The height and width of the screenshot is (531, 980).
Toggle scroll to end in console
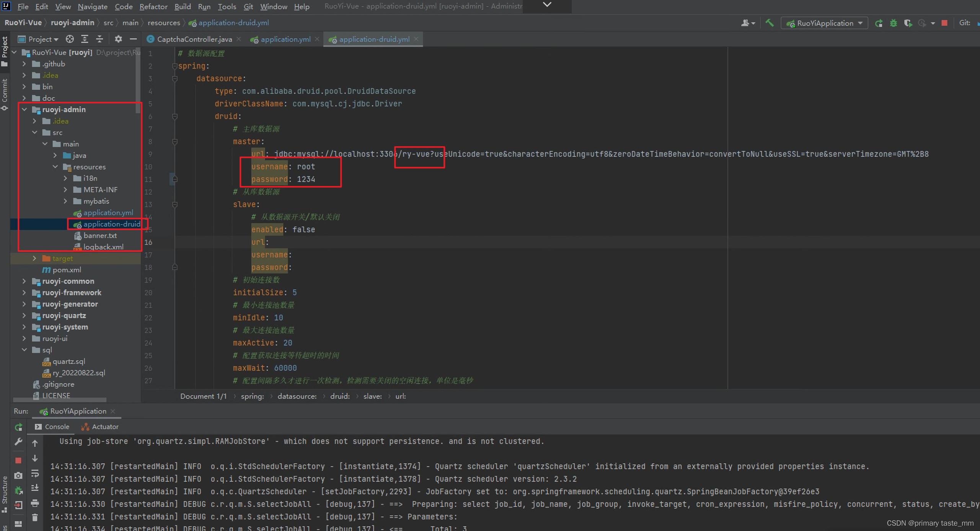click(35, 488)
